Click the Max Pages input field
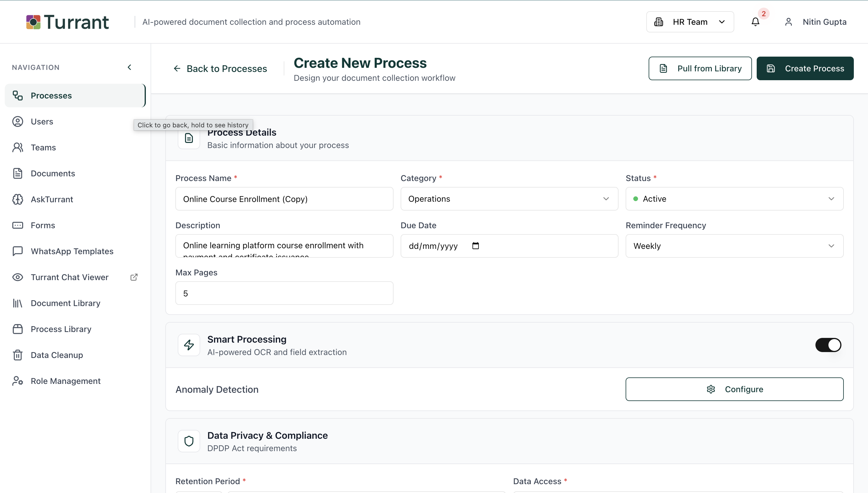The width and height of the screenshot is (868, 493). [284, 293]
